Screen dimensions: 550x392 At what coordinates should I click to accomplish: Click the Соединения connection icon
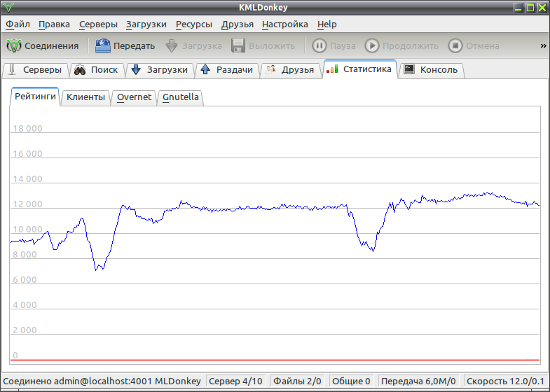tap(14, 46)
